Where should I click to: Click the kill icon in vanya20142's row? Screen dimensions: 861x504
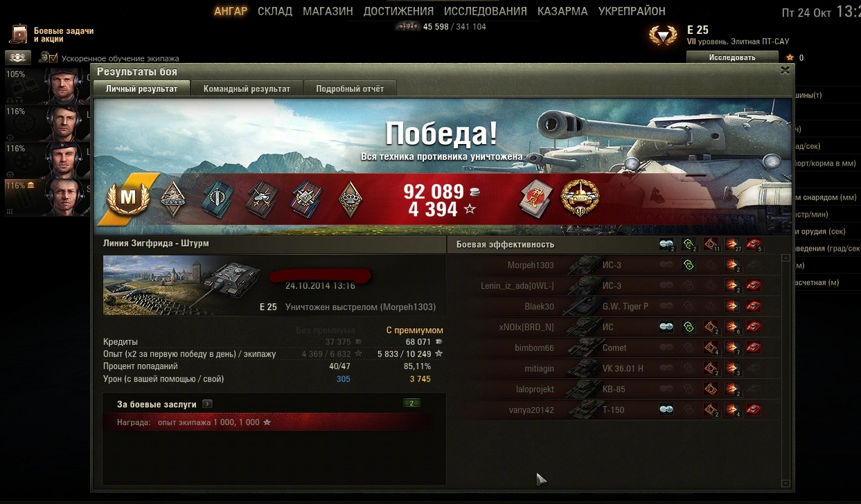pos(754,410)
